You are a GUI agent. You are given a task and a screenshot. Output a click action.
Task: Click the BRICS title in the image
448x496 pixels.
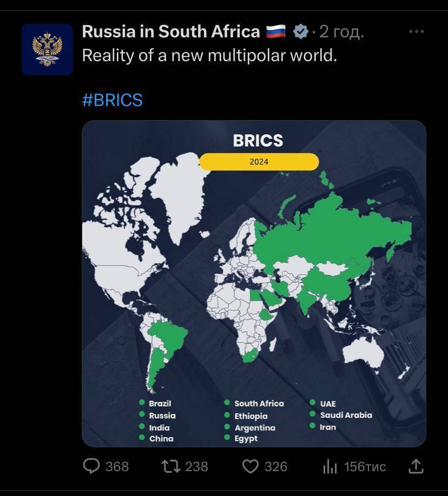coord(258,141)
